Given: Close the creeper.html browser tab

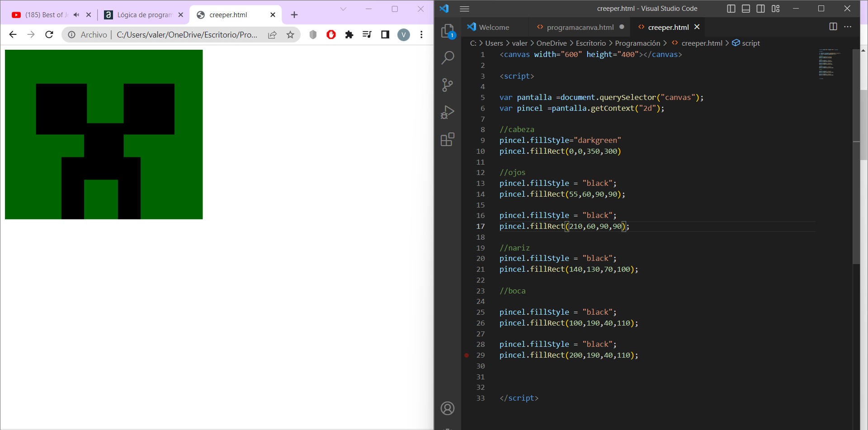Looking at the screenshot, I should pyautogui.click(x=273, y=15).
